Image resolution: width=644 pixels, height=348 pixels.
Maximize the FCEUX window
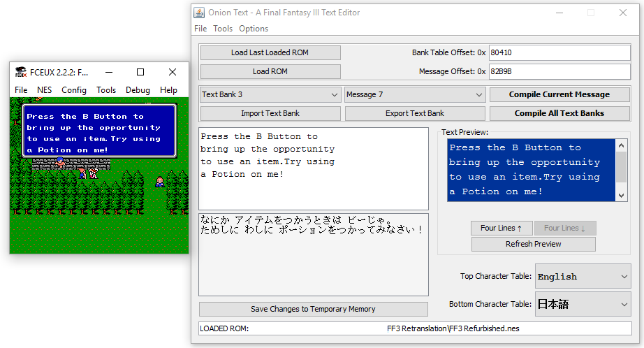(x=140, y=72)
